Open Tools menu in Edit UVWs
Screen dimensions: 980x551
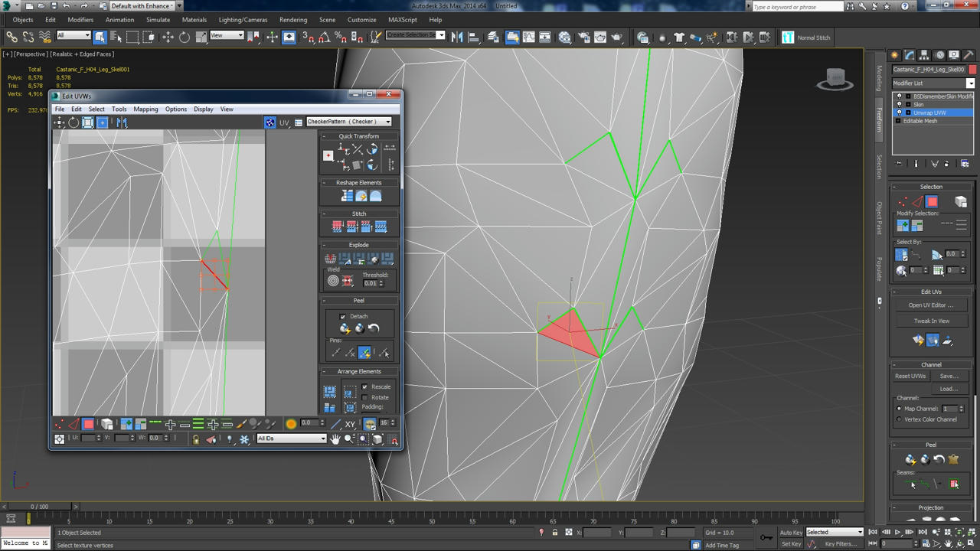119,109
